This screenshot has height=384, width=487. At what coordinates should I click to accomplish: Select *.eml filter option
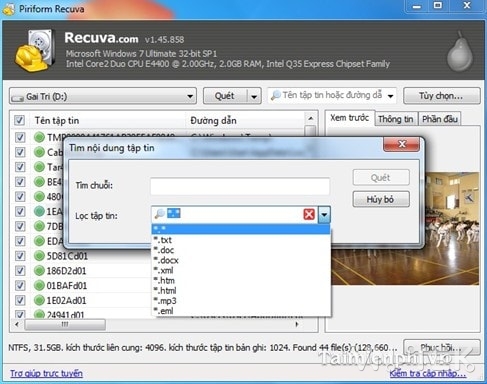point(241,311)
